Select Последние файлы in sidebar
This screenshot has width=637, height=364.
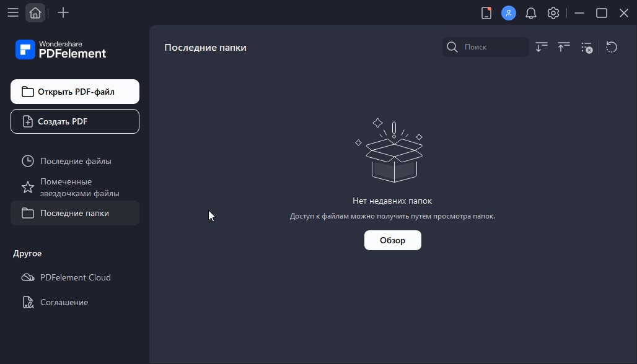pos(75,161)
